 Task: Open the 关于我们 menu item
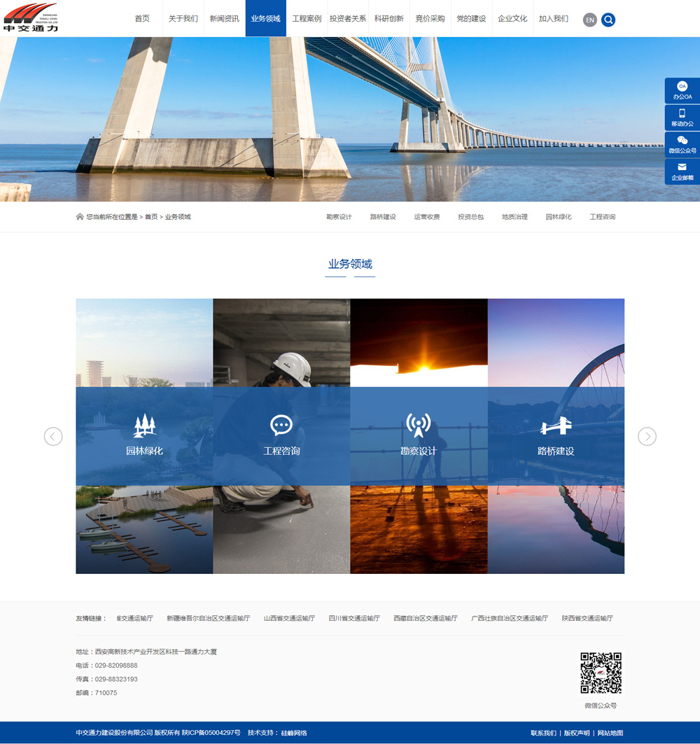183,19
